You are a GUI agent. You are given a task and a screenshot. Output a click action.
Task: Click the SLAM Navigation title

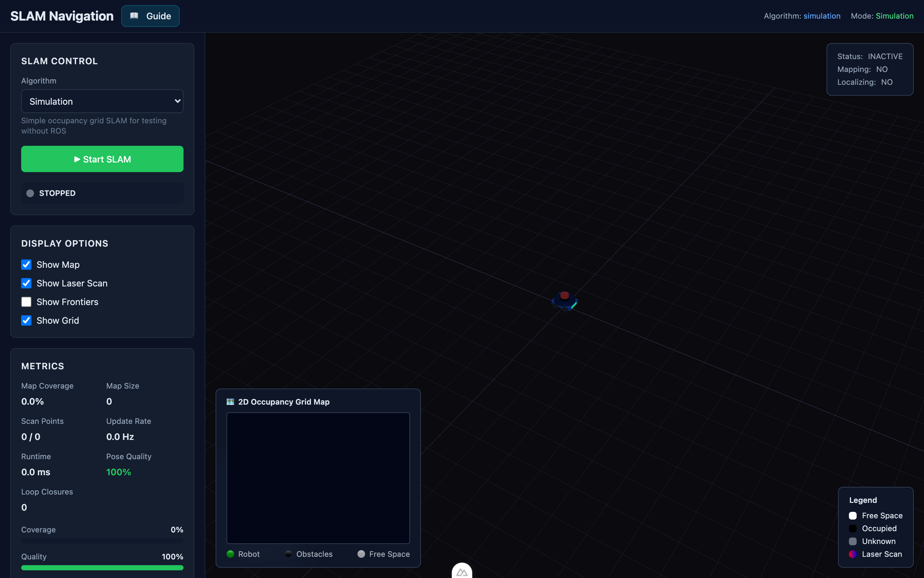pos(62,16)
